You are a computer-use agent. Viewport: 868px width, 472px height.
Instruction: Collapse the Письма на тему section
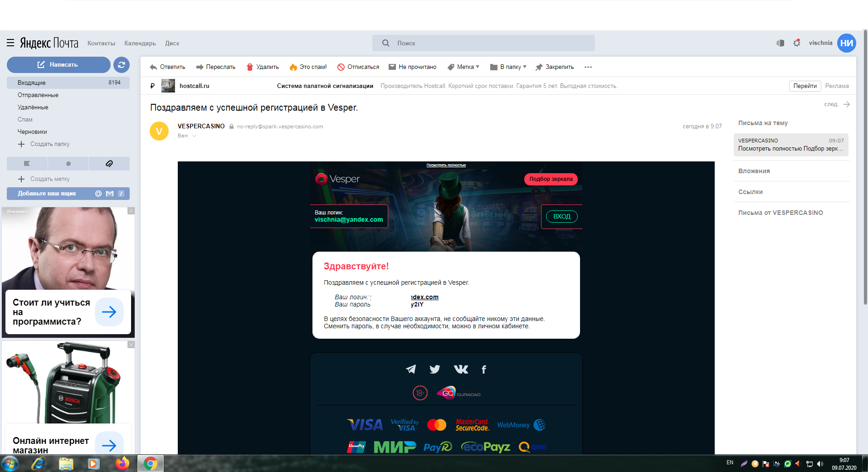pos(763,123)
